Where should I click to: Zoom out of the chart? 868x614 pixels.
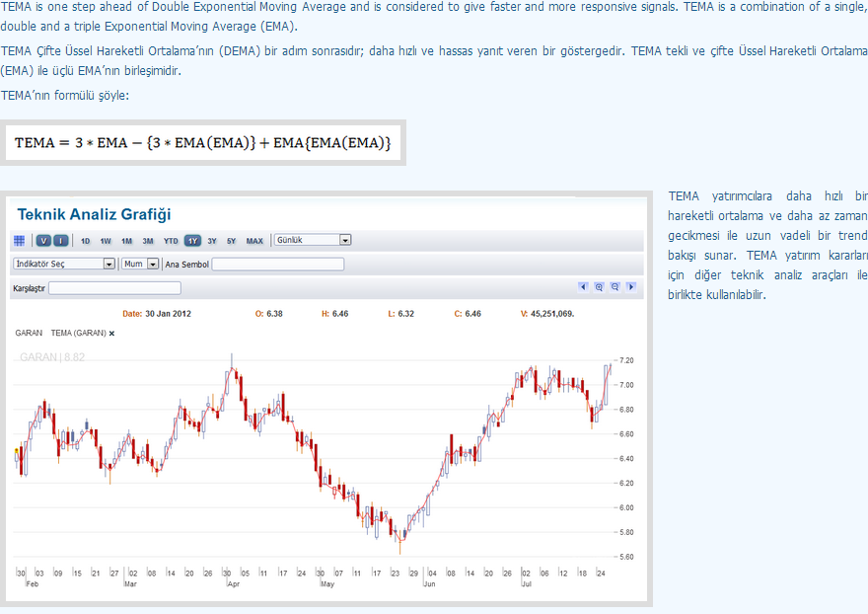pyautogui.click(x=615, y=287)
